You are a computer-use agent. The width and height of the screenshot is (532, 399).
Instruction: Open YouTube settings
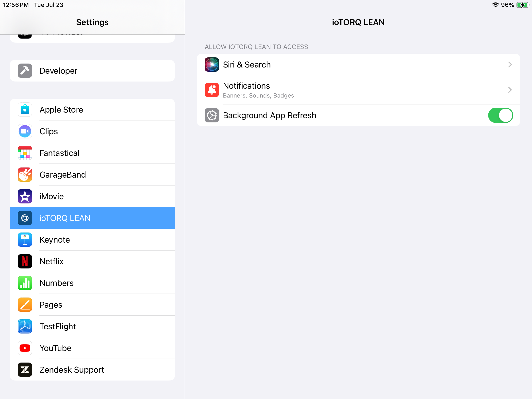pos(92,348)
